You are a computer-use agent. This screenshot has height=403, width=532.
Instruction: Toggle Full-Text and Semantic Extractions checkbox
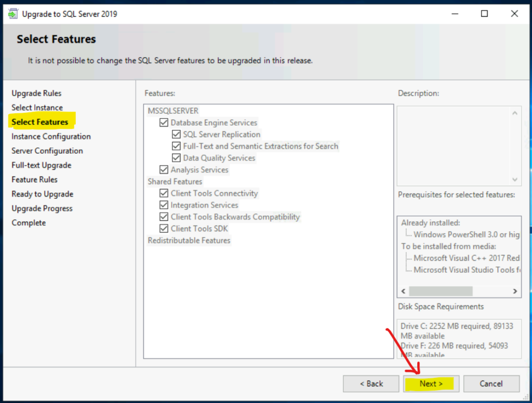pyautogui.click(x=176, y=146)
